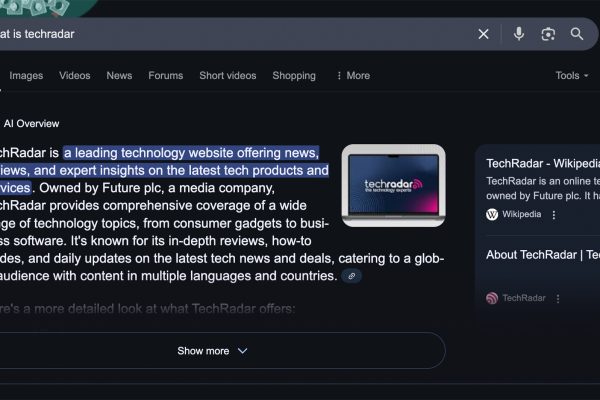
Task: Click the TechRadar favicon icon in sources
Action: (492, 298)
